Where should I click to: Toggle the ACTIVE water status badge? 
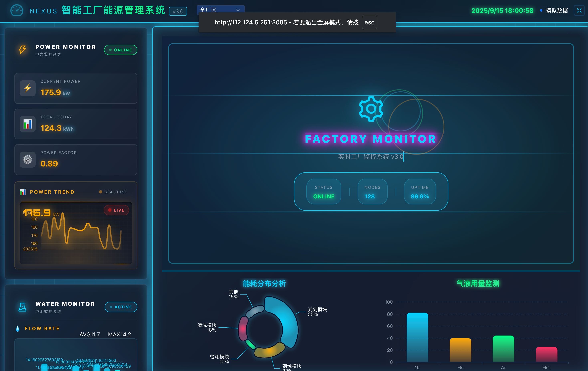pos(121,307)
